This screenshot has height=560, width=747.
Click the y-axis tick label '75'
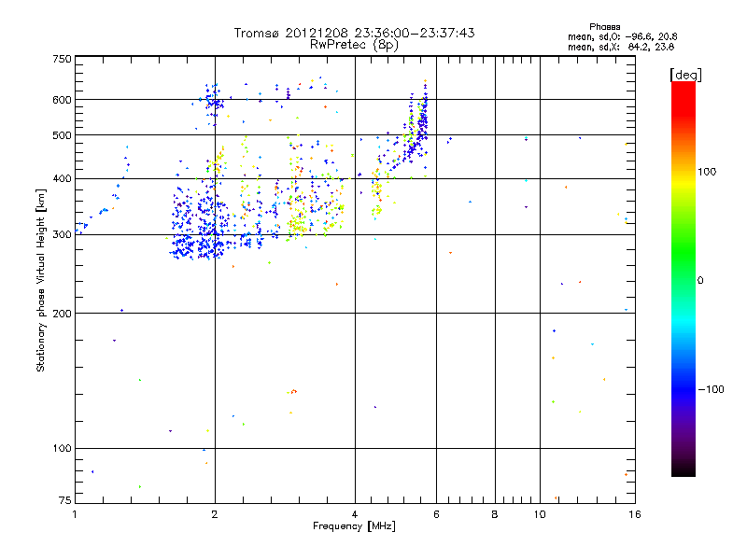65,500
